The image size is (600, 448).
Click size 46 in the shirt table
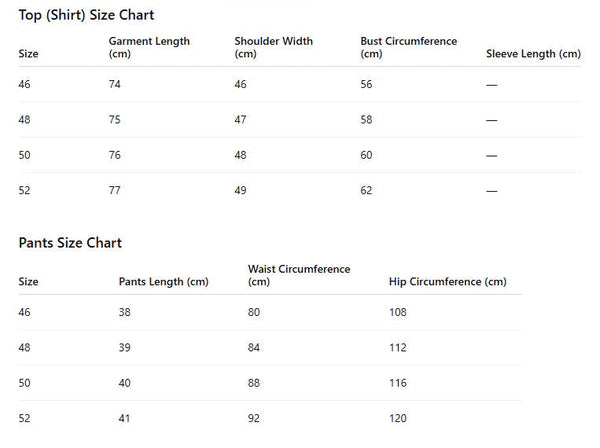pyautogui.click(x=24, y=84)
